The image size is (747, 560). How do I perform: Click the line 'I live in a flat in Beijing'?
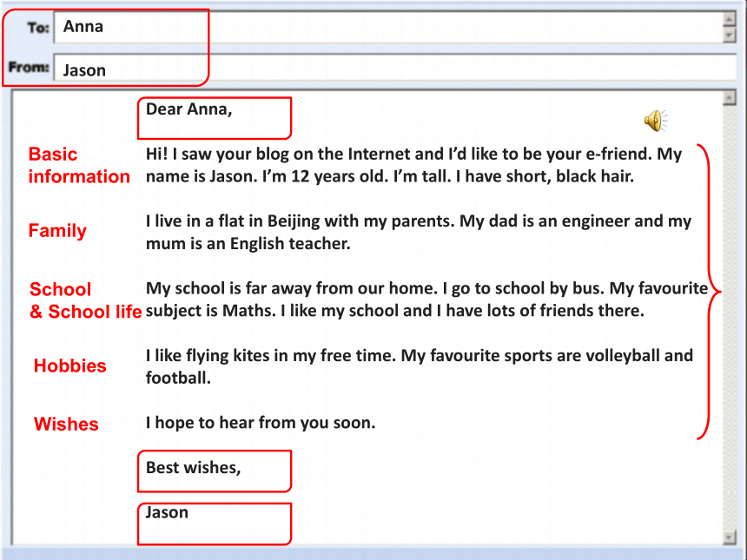click(x=419, y=221)
